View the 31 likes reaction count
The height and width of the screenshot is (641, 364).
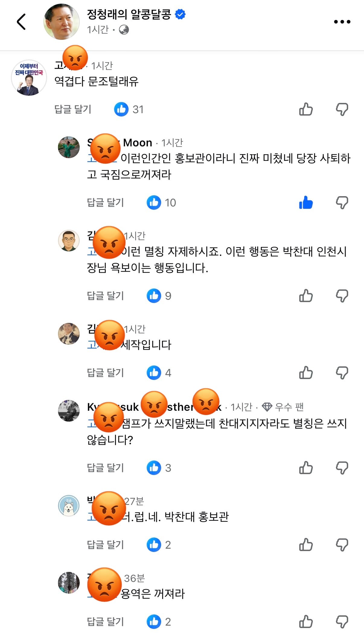pyautogui.click(x=129, y=109)
